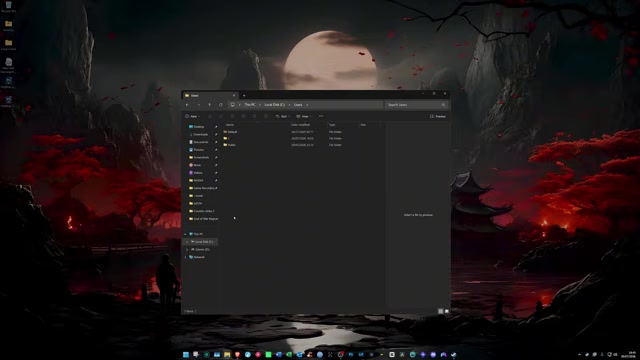This screenshot has width=640, height=360.
Task: Expand the Network tree node
Action: pos(185,257)
